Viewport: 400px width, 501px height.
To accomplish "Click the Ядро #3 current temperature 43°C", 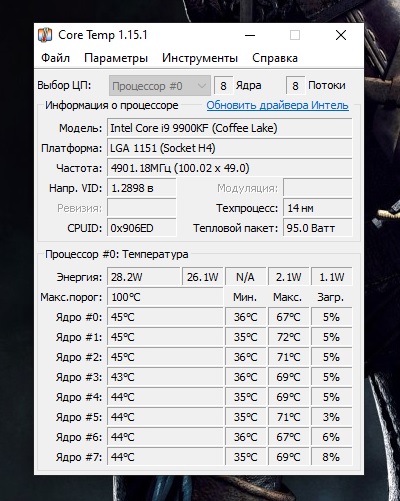I will pos(165,377).
